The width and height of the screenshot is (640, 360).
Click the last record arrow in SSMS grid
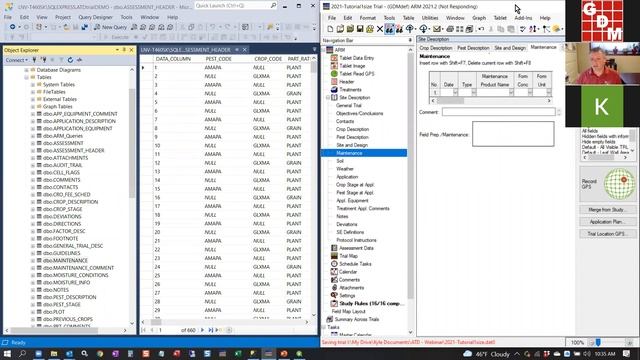[211, 330]
